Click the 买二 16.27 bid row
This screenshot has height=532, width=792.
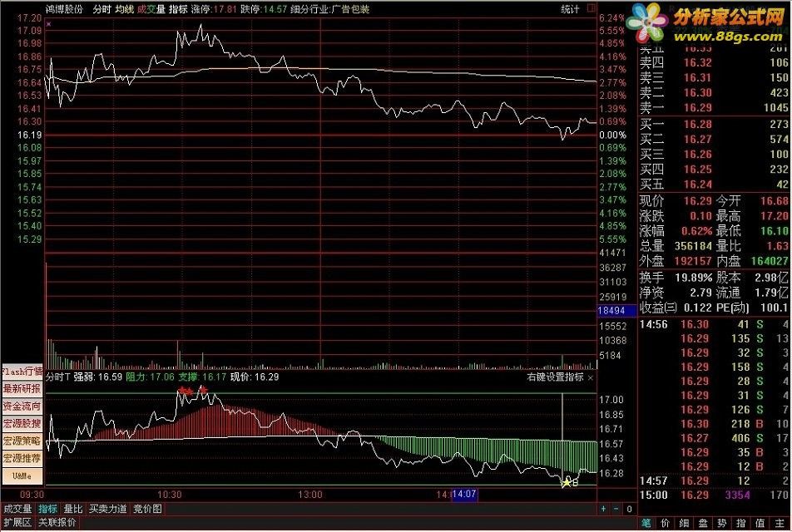click(x=714, y=140)
